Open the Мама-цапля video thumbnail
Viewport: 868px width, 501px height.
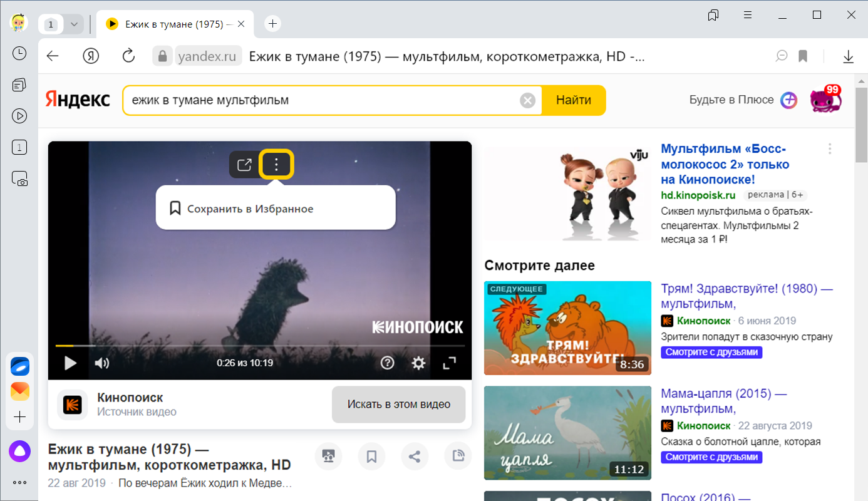click(568, 433)
